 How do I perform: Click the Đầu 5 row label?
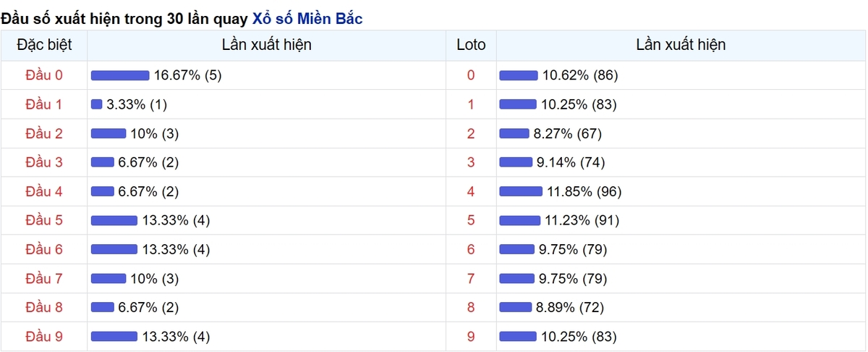pos(44,220)
